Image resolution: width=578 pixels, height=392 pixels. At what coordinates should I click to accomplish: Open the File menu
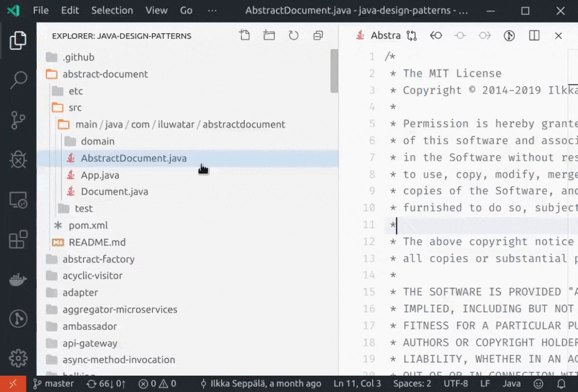40,10
